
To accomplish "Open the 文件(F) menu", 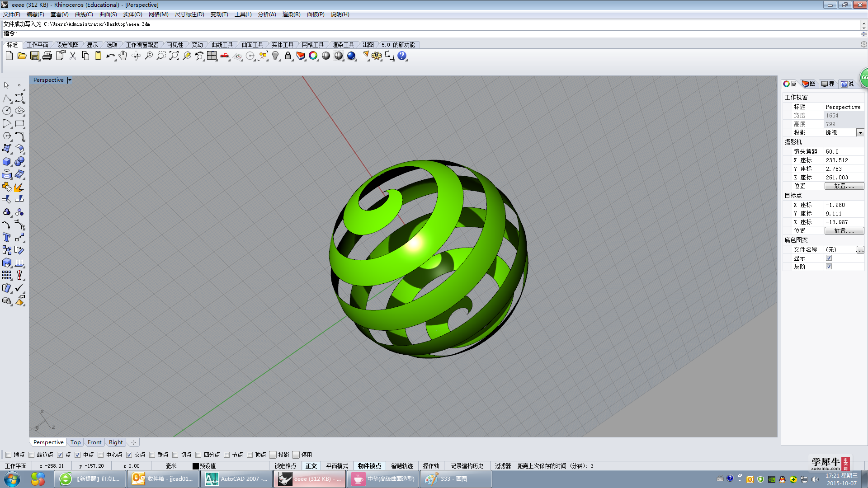I will click(12, 14).
